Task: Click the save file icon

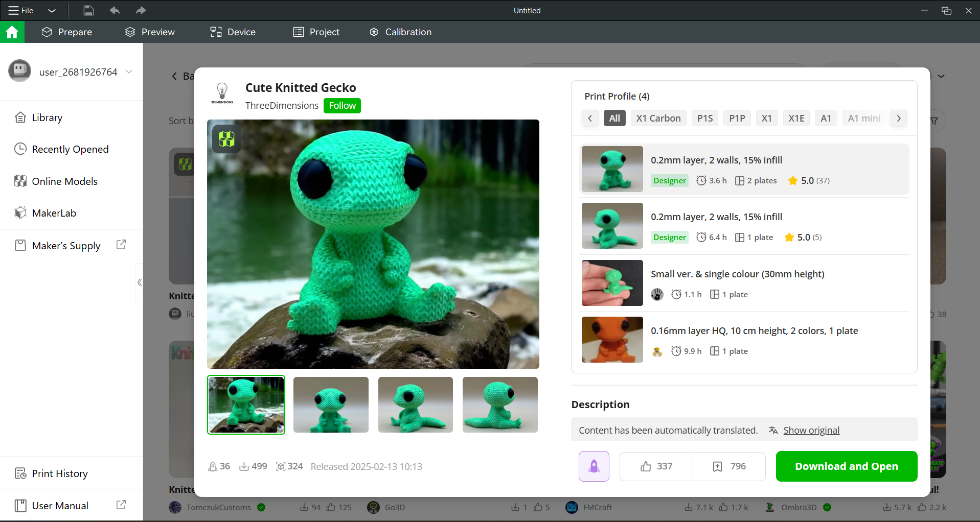Action: pyautogui.click(x=88, y=10)
